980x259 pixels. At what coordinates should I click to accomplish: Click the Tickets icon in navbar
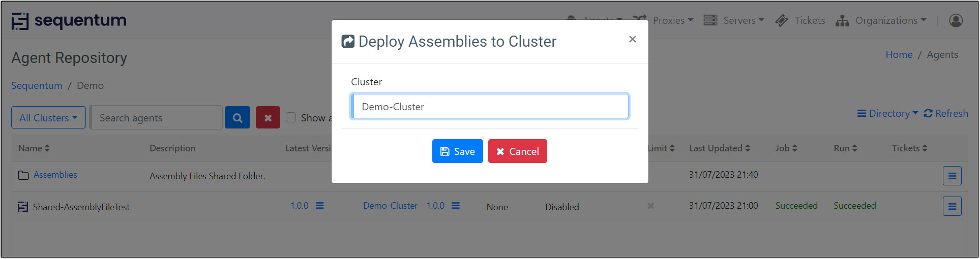(782, 20)
